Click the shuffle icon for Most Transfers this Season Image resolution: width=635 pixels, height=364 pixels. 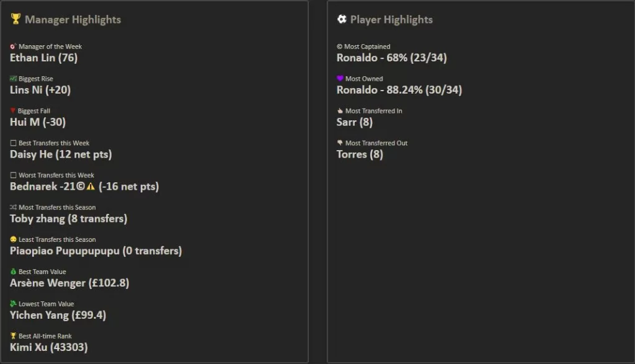coord(13,208)
